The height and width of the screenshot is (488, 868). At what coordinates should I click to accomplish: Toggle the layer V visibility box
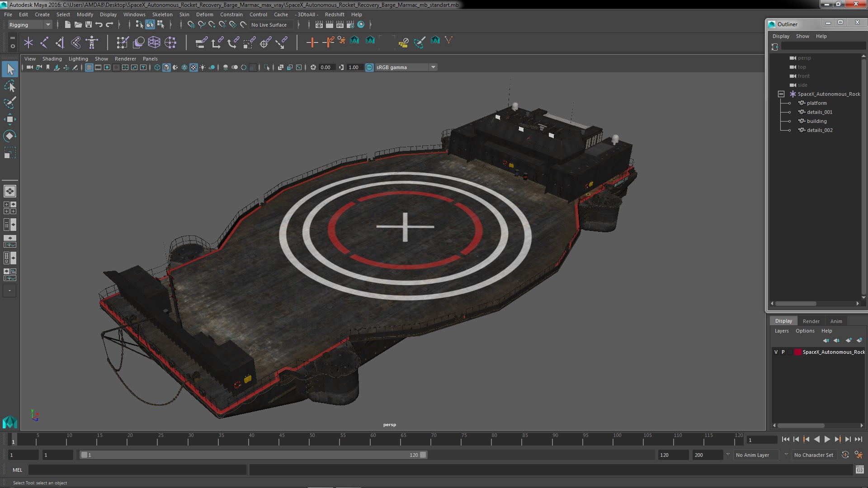click(x=776, y=352)
